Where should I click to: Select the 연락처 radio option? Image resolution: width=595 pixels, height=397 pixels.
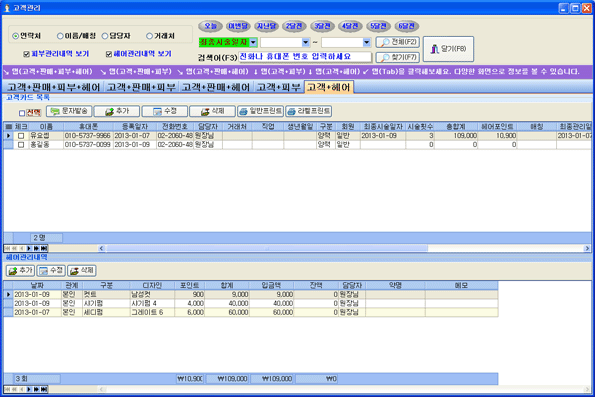pos(16,36)
